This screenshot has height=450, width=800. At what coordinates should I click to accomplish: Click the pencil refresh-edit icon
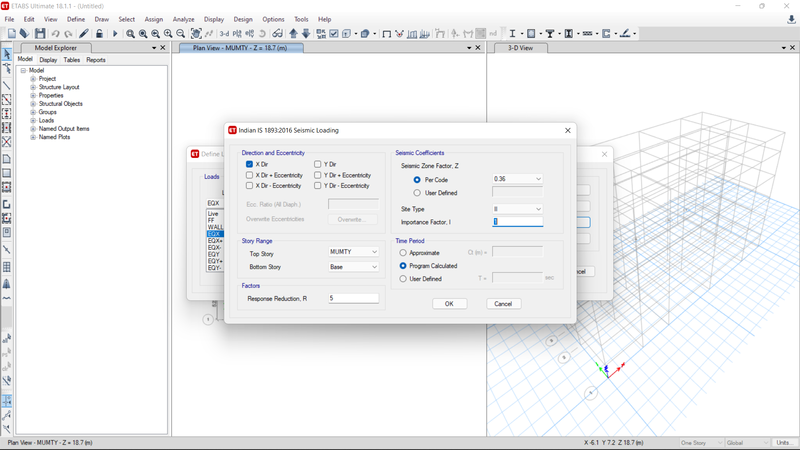[84, 34]
